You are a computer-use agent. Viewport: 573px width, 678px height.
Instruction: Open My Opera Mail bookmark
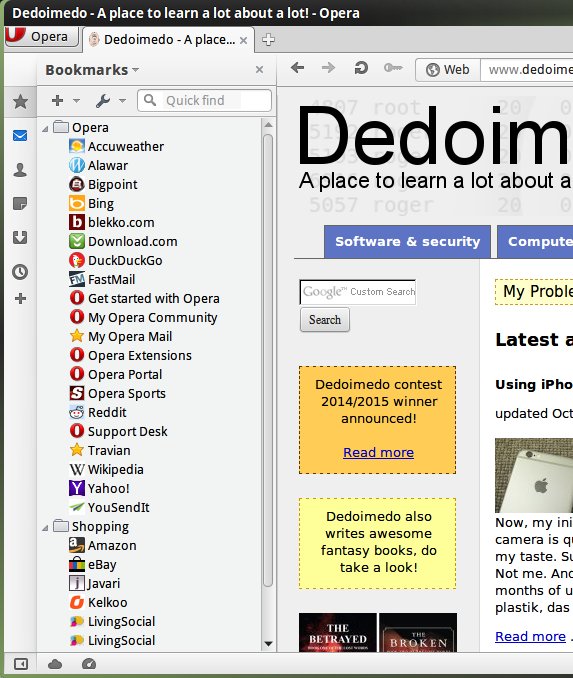pos(121,337)
